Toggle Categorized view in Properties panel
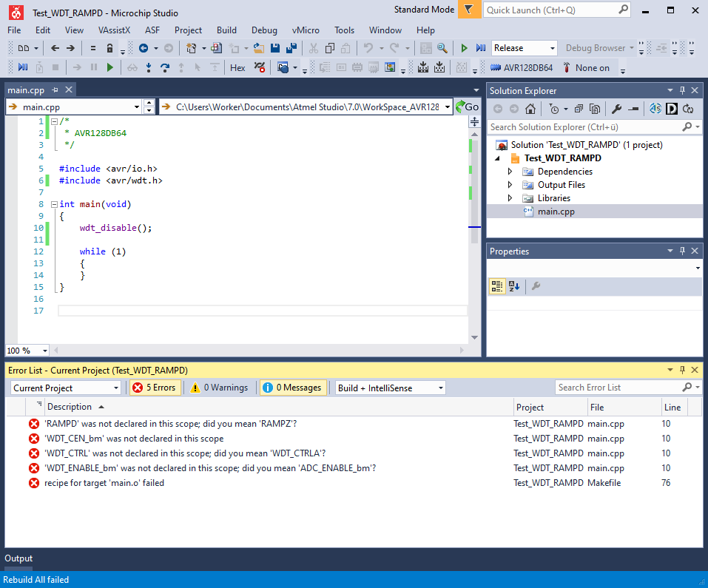 497,285
